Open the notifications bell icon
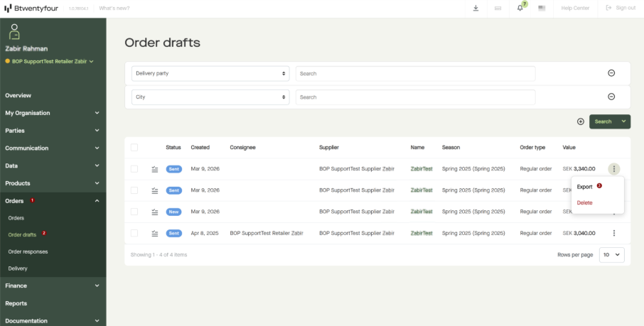The image size is (644, 326). [520, 9]
